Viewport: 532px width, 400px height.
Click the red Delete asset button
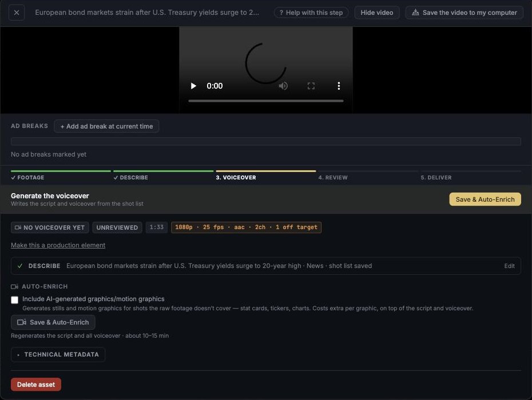point(36,385)
